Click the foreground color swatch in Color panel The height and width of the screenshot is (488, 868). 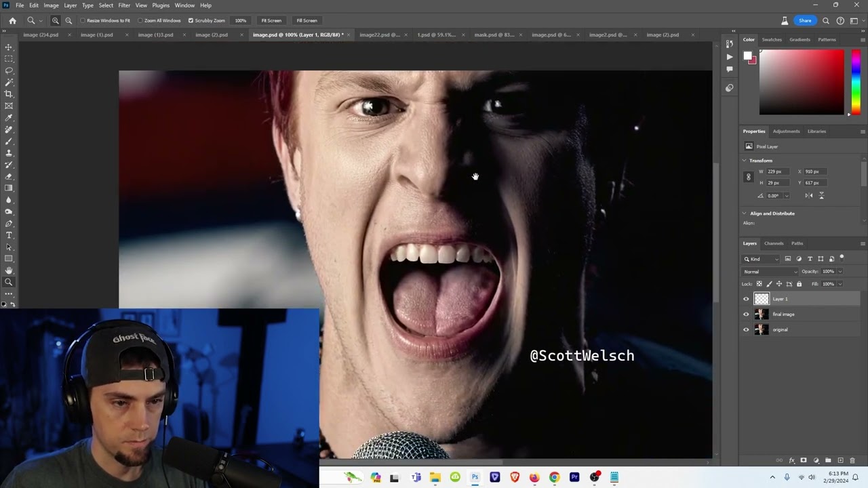(747, 56)
